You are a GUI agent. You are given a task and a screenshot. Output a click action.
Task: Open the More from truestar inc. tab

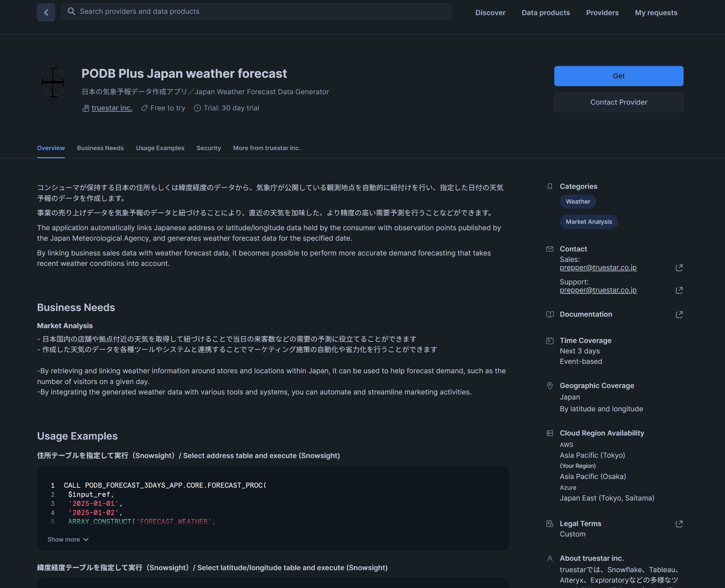pyautogui.click(x=267, y=148)
